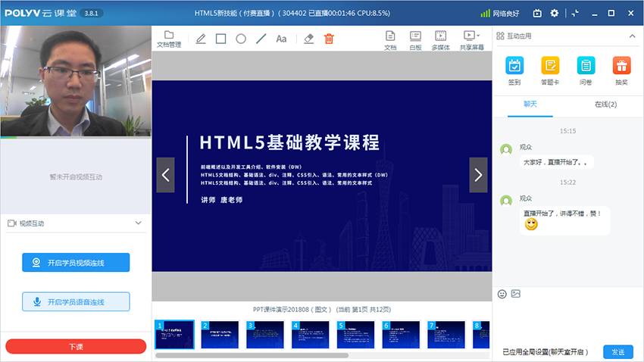Choose the circle shape tool
This screenshot has height=362, width=644.
pyautogui.click(x=241, y=39)
